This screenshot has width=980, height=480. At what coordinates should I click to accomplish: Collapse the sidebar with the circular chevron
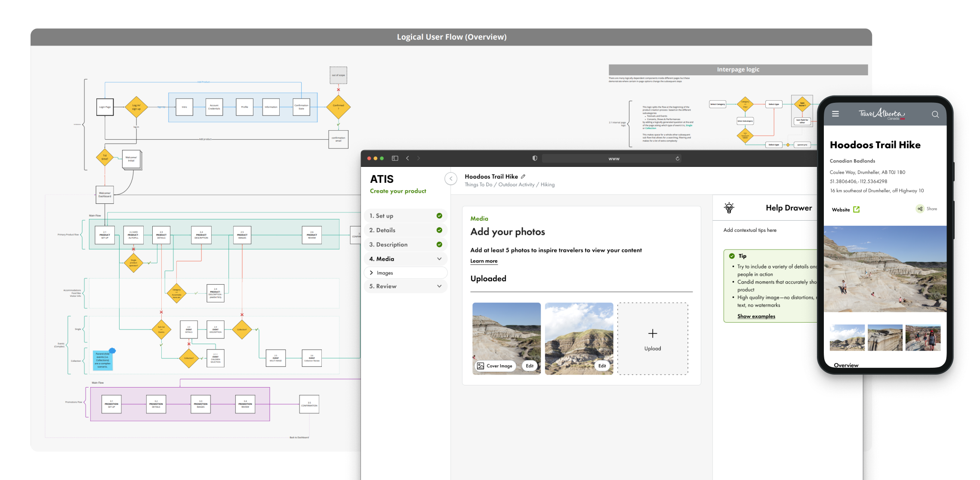[451, 178]
